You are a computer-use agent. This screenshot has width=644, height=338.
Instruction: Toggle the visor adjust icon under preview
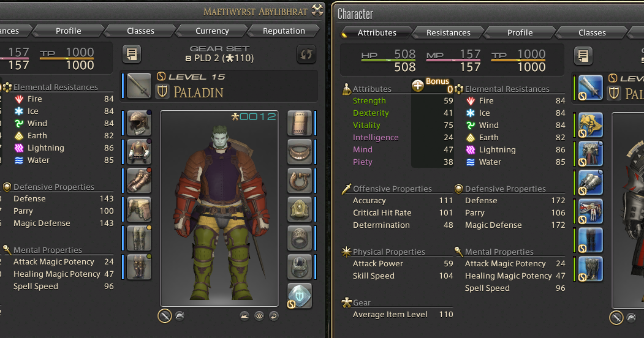(x=244, y=316)
